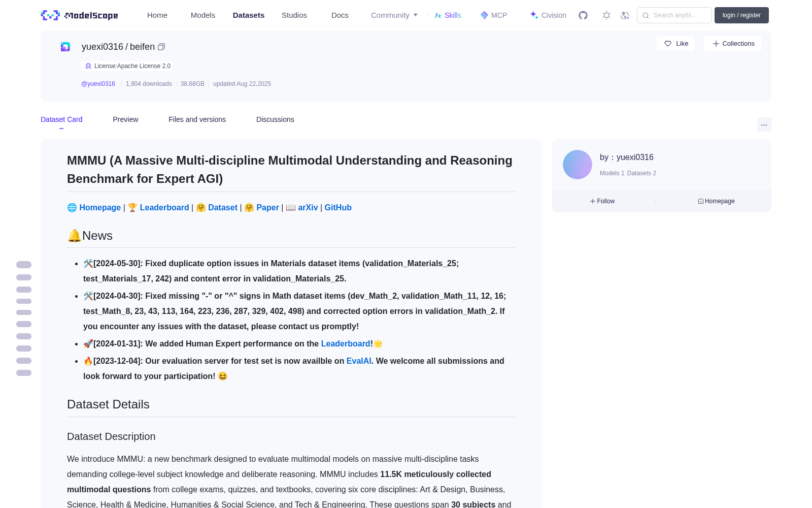Open the Dataset link in card links
The width and height of the screenshot is (812, 508).
click(x=223, y=207)
